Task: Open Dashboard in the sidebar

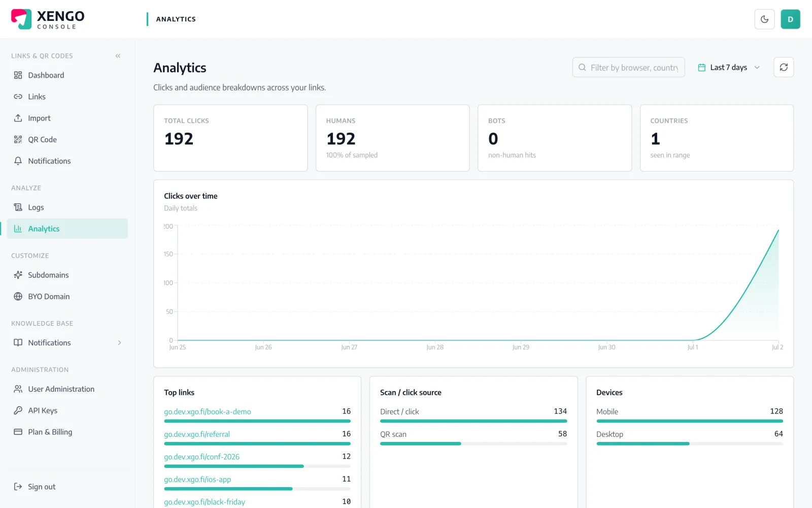Action: [x=67, y=75]
